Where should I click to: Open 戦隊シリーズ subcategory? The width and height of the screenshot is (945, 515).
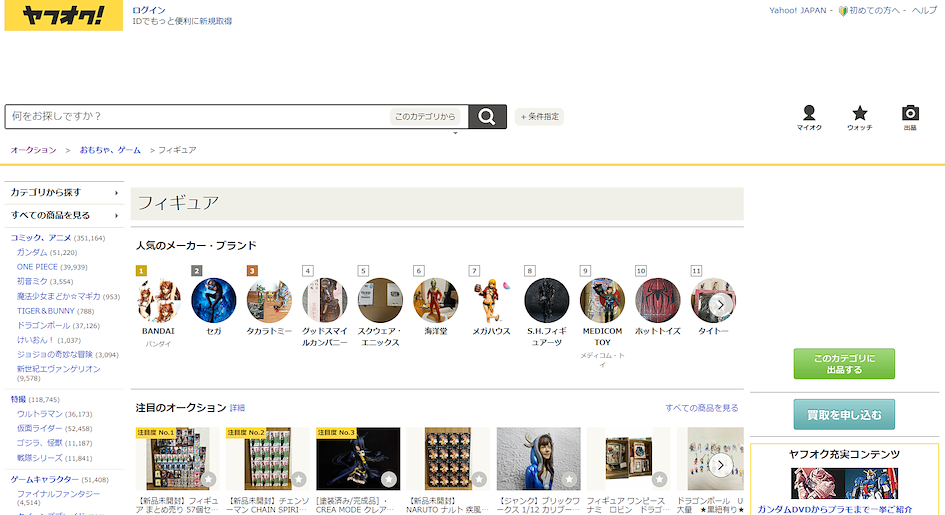40,458
